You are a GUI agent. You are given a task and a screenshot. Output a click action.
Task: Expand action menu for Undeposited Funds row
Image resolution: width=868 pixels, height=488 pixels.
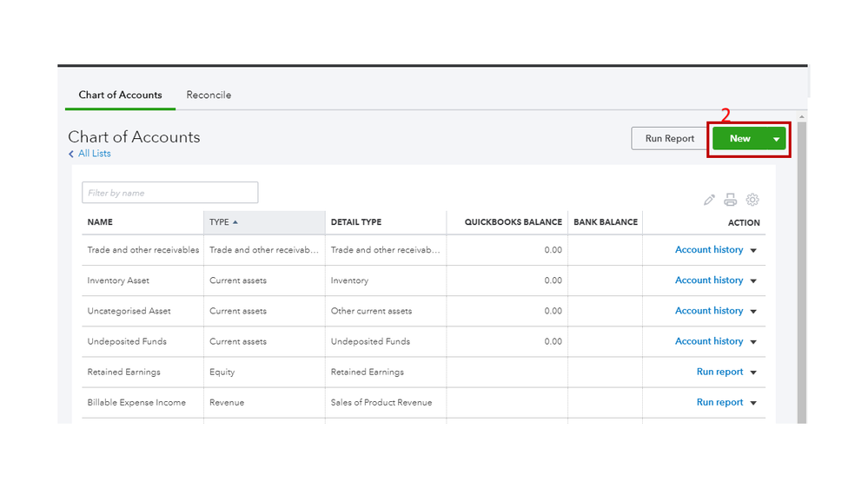point(753,342)
